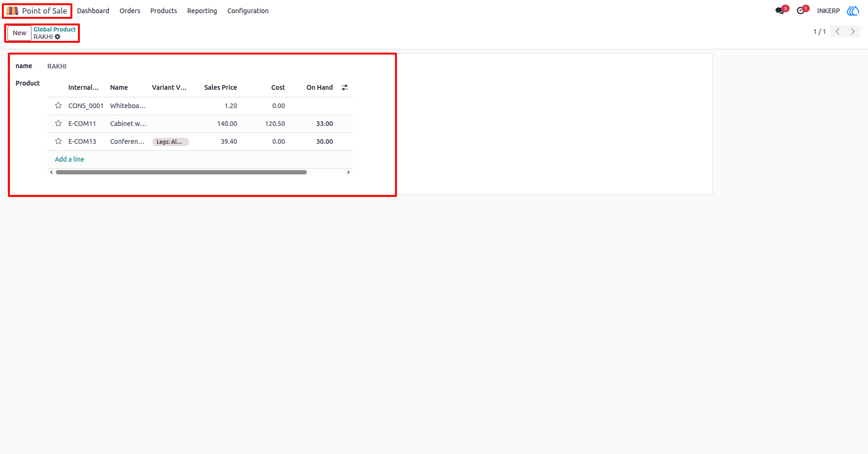
Task: Open the Reporting menu
Action: tap(202, 11)
